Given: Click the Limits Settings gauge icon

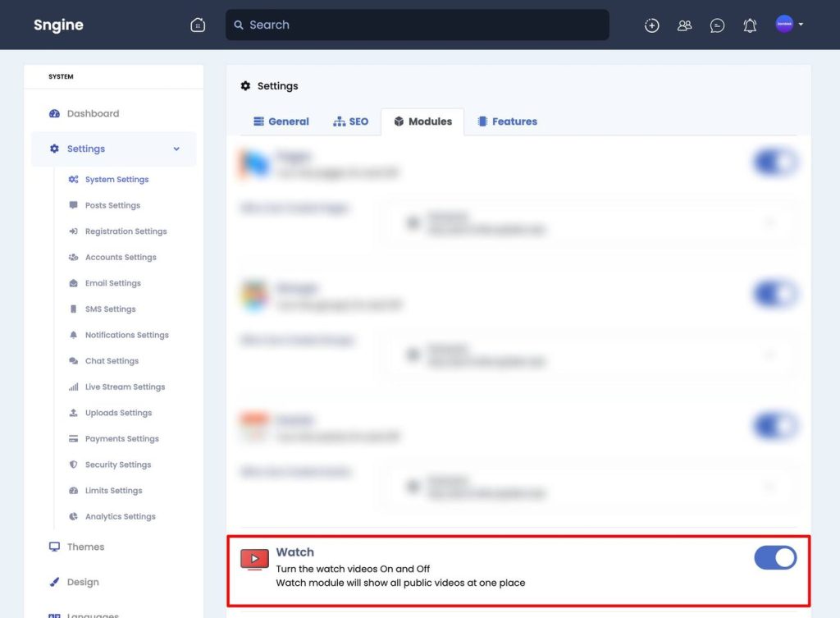Looking at the screenshot, I should 73,491.
